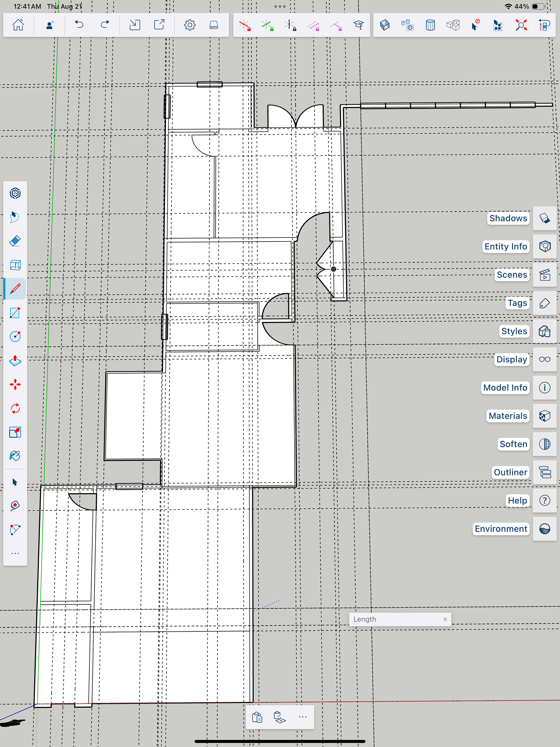Viewport: 560px width, 747px height.
Task: Choose the Move tool
Action: click(15, 385)
